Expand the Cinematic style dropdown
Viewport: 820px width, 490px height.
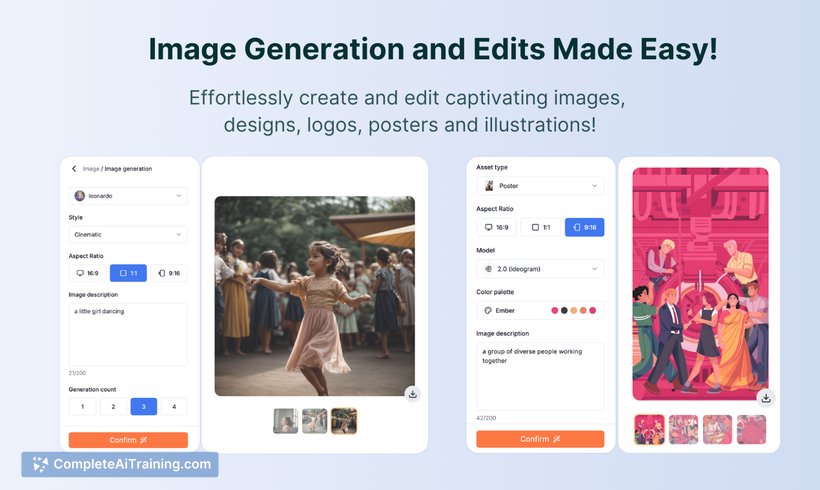pos(128,234)
